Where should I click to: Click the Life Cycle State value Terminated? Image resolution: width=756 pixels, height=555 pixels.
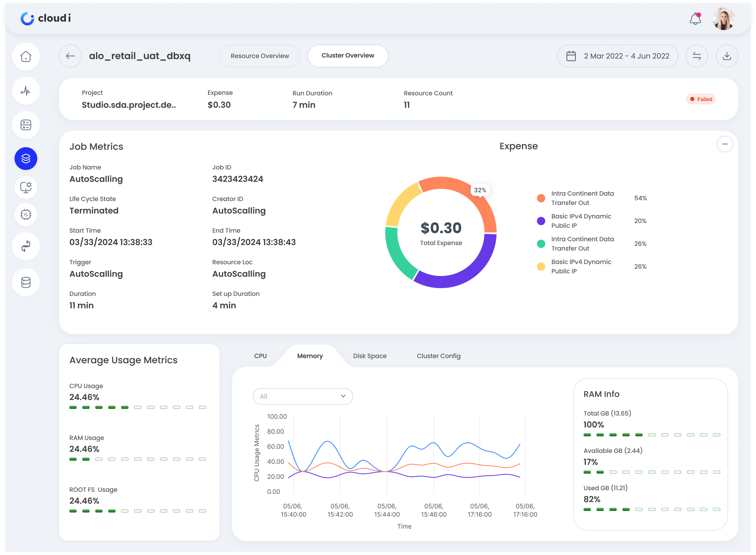click(94, 211)
